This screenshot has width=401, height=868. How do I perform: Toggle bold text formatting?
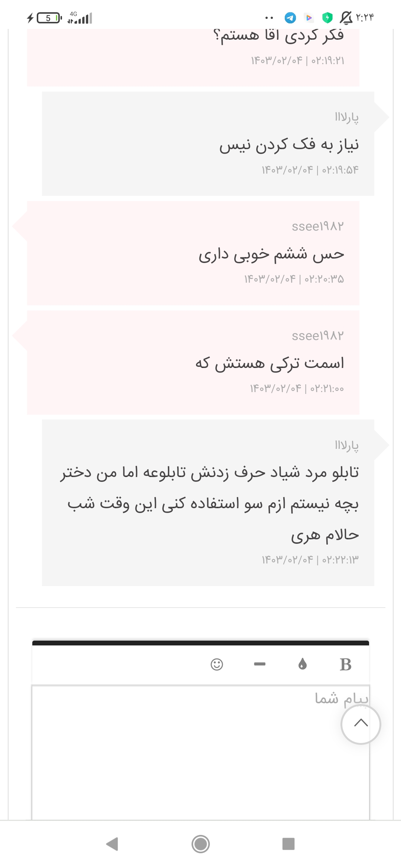click(x=345, y=664)
